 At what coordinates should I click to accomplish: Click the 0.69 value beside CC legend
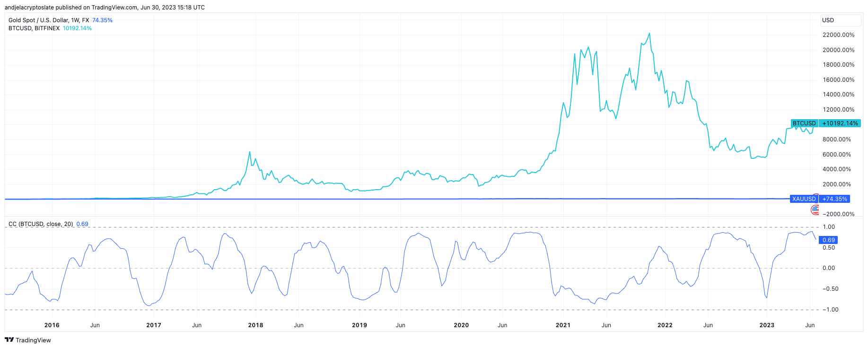tap(82, 224)
